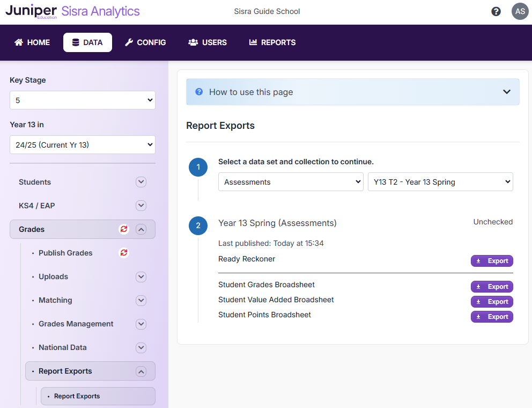Viewport: 532px width, 408px height.
Task: Click the refresh icon beside Publish Grades
Action: coord(124,253)
